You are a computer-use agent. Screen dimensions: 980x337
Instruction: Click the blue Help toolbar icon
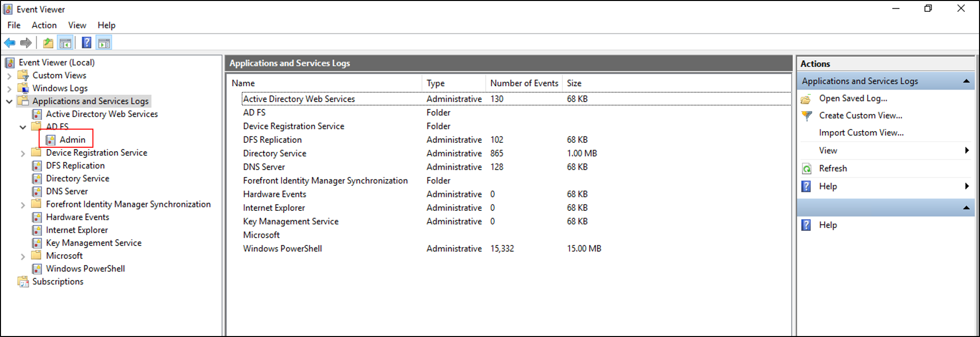(x=87, y=43)
